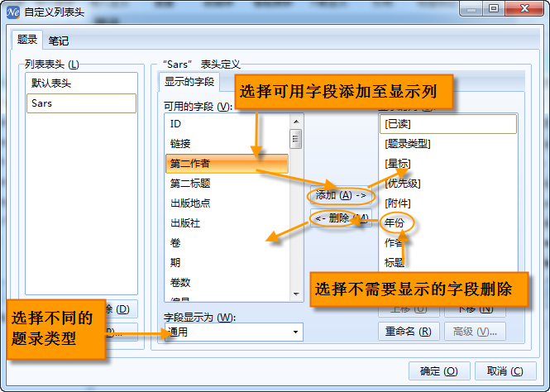Select 标题 in displayed columns

(448, 262)
